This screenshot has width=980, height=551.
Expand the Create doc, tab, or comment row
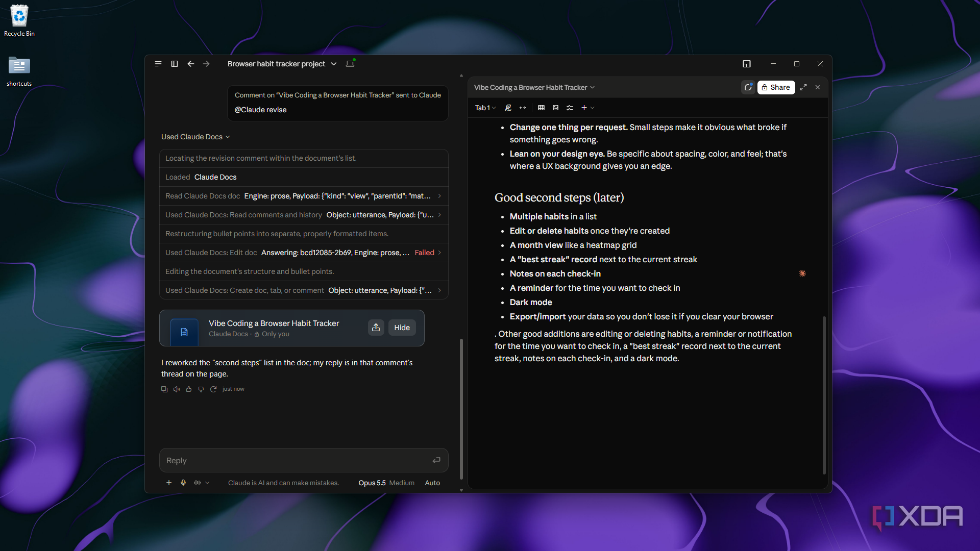[304, 290]
